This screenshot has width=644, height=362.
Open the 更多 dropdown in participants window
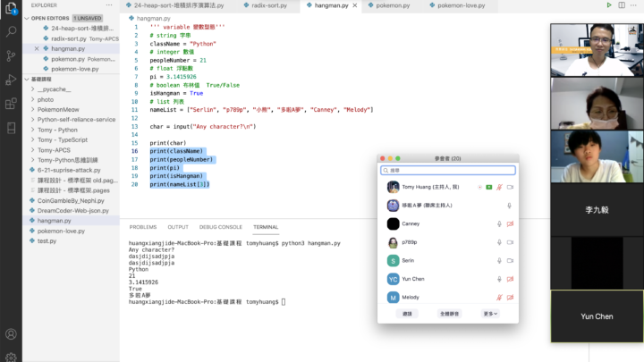click(x=489, y=314)
